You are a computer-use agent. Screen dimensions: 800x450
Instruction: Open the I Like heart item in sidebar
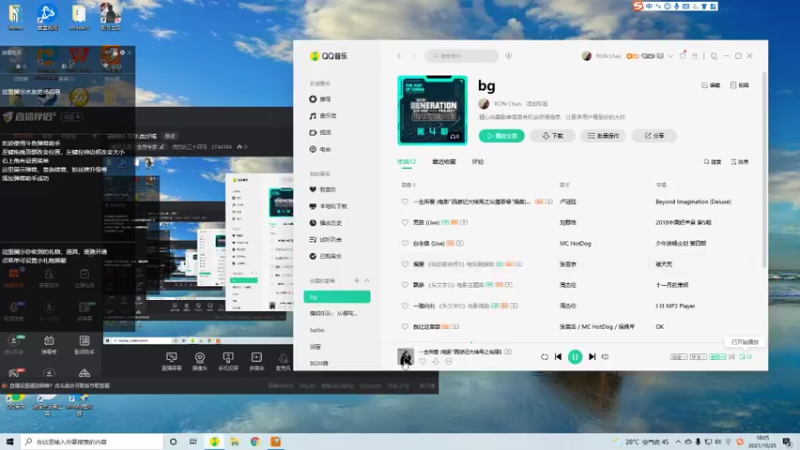(323, 189)
